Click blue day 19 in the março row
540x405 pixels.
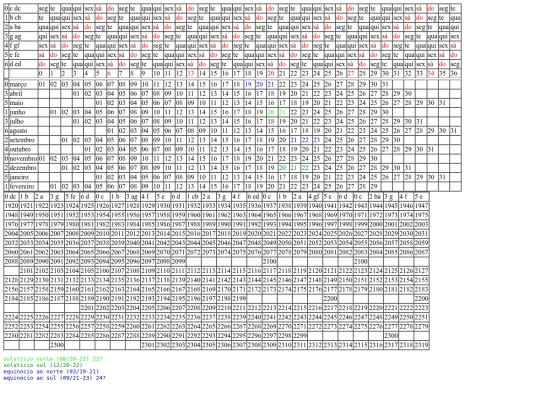(248, 84)
